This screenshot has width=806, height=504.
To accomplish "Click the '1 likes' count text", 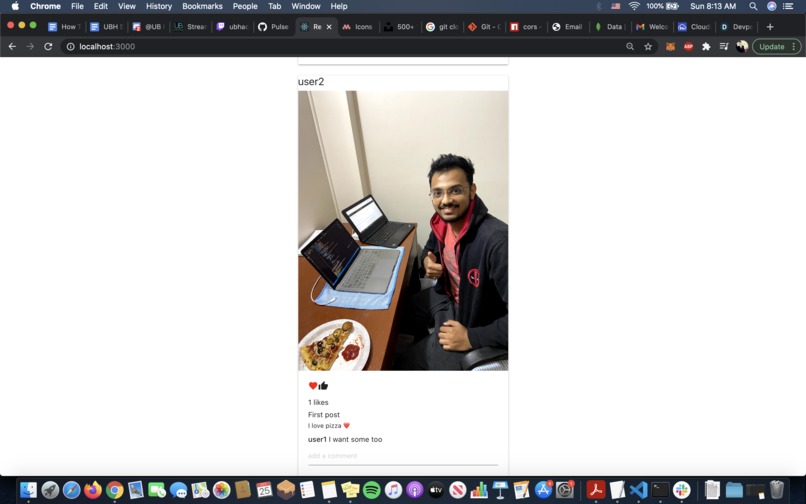I will coord(318,402).
